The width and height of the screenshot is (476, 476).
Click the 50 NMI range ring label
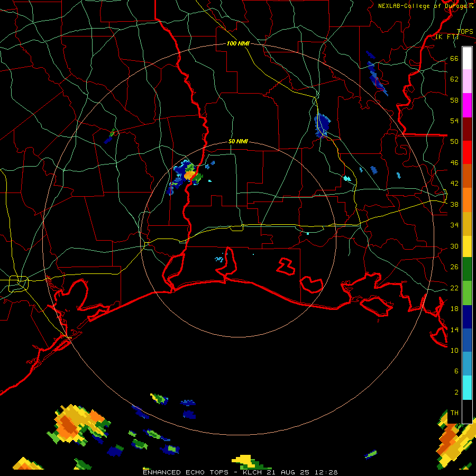click(238, 141)
